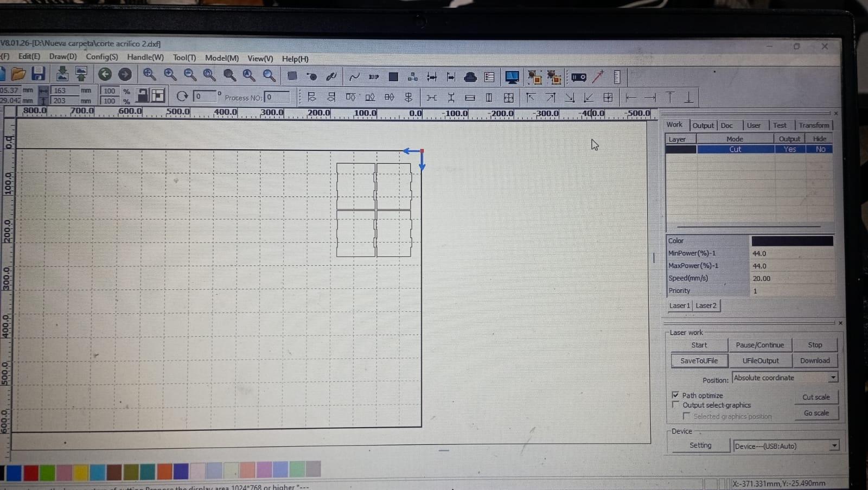Click the black layer Color bar
Screen dimensions: 868x490
[x=792, y=241]
